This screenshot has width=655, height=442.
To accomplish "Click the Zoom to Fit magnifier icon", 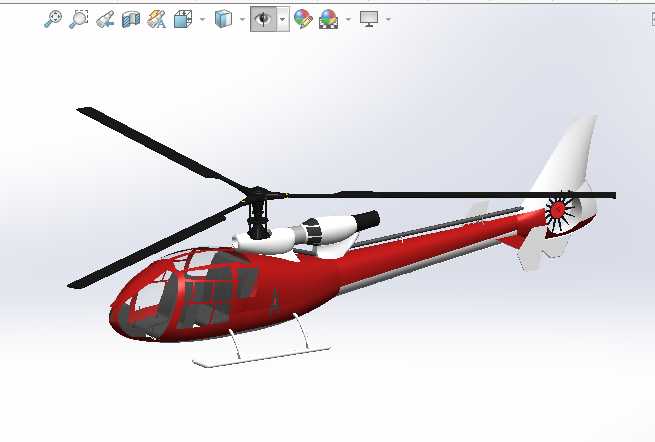I will (x=53, y=19).
